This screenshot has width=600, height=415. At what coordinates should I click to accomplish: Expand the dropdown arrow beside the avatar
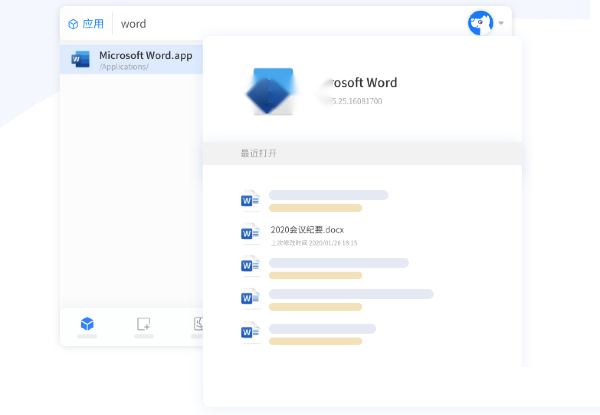click(501, 23)
